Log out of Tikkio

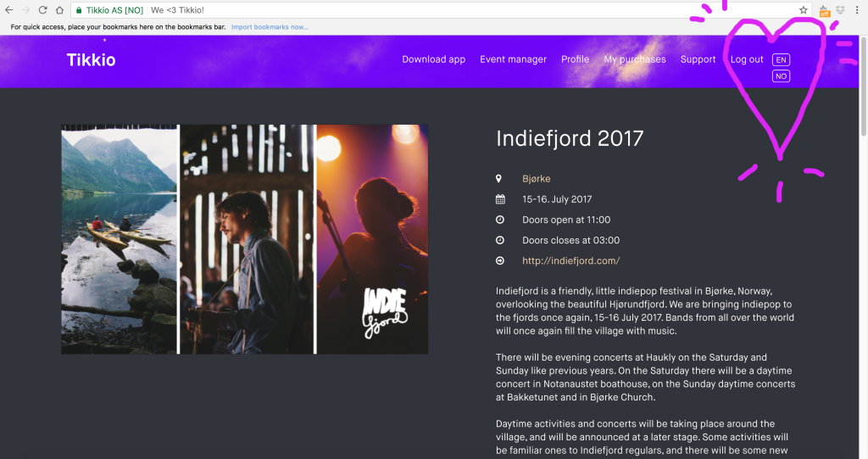pyautogui.click(x=747, y=59)
